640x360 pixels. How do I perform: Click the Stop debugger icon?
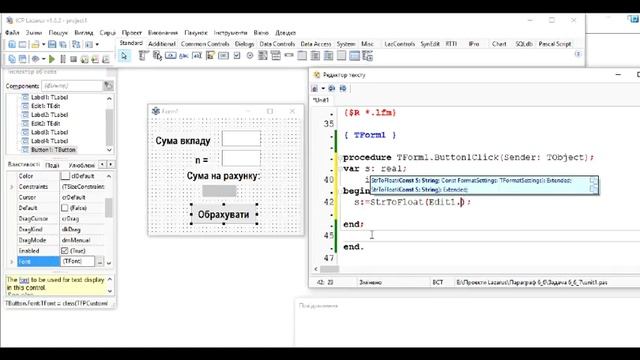coord(73,59)
